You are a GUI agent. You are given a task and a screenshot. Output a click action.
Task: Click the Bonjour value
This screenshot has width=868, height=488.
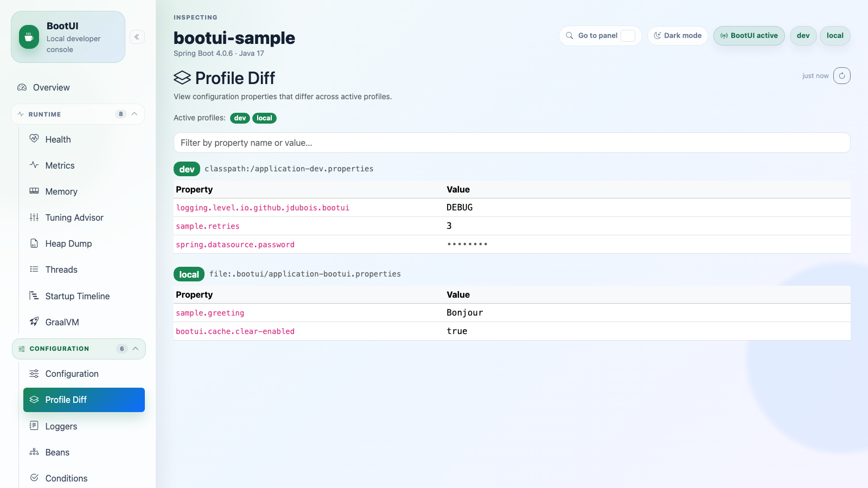[465, 313]
